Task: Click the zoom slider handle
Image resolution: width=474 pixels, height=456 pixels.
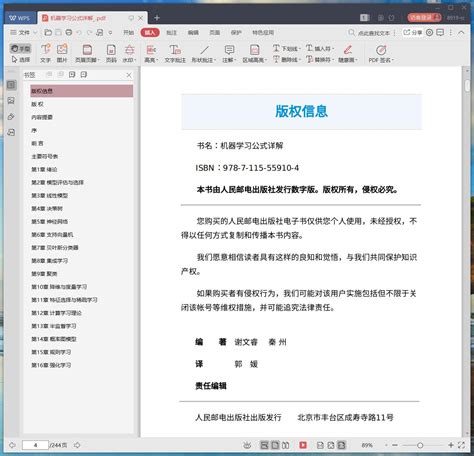Action: 420,445
